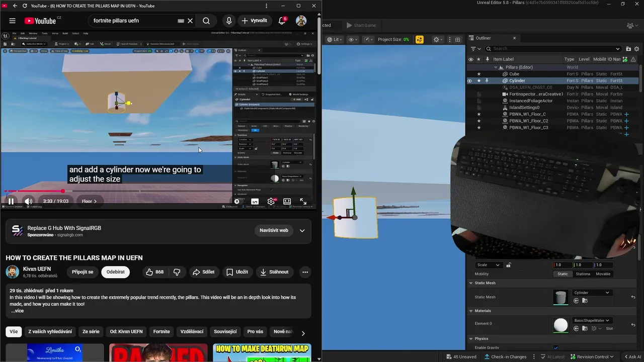
Task: Dislike the pillars tutorial video
Action: click(177, 272)
